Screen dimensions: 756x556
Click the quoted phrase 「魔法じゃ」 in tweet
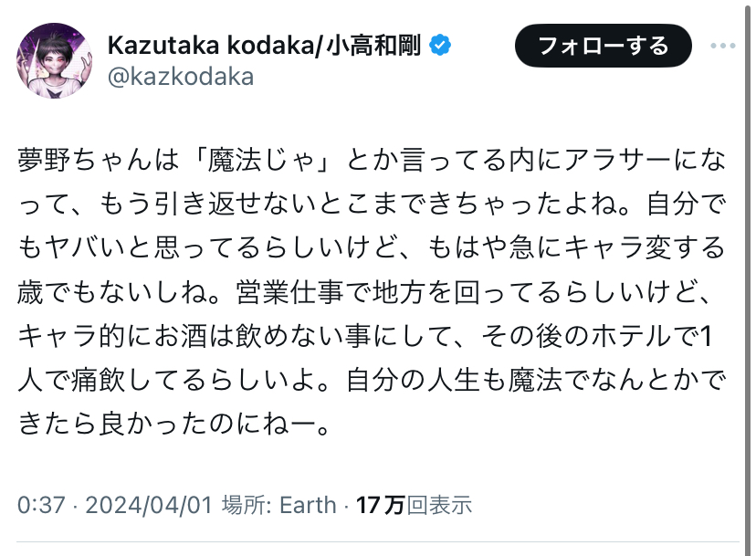(x=262, y=160)
